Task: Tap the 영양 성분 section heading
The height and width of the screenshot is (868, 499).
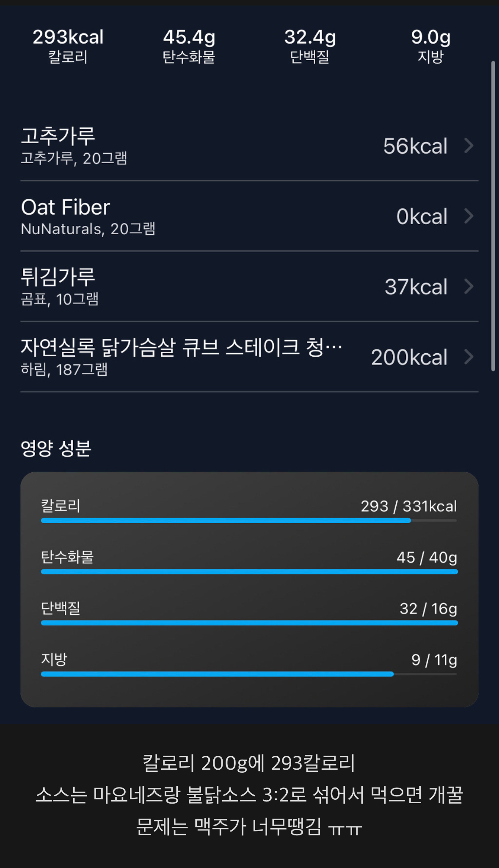Action: (56, 448)
